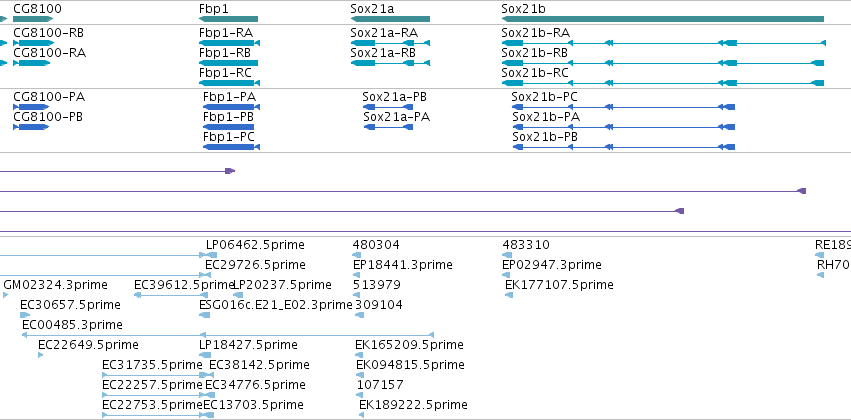Select the Sox21b gene bar
This screenshot has height=420, width=851.
[663, 19]
